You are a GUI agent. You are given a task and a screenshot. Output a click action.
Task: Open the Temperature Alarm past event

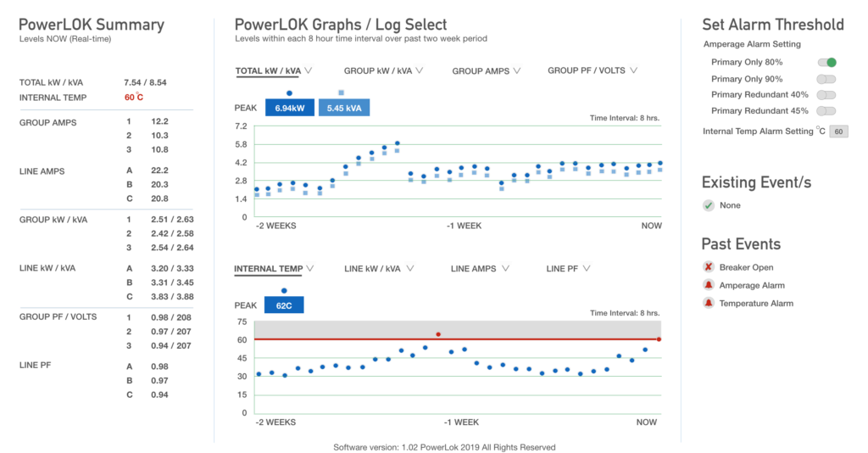point(756,304)
